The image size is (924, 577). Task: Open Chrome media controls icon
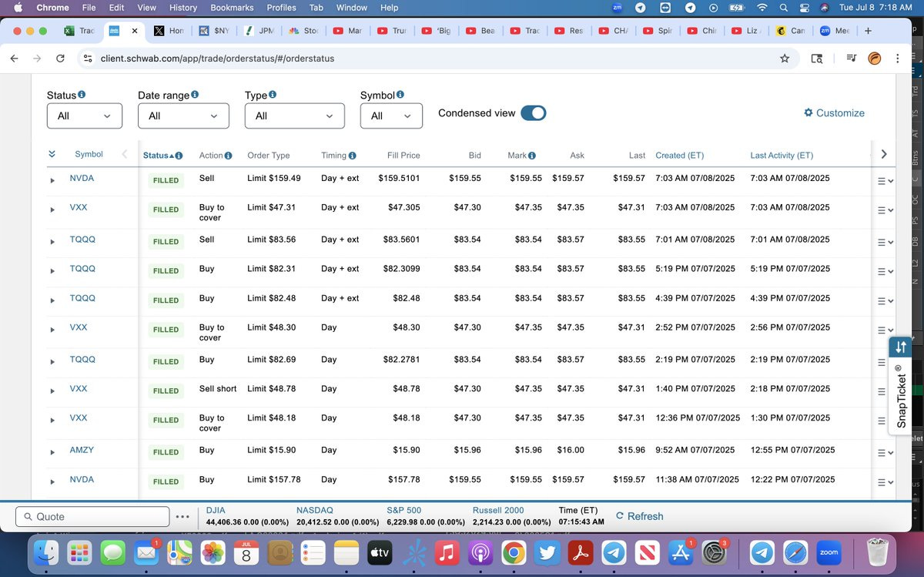[851, 58]
